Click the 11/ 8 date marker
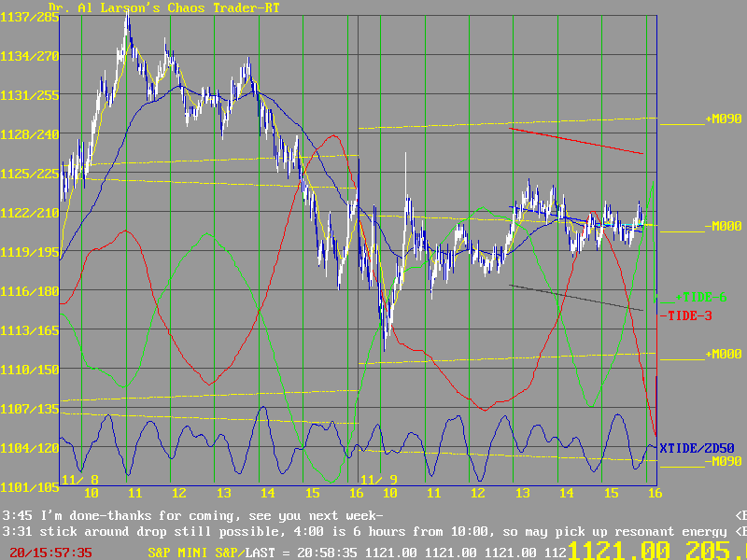The width and height of the screenshot is (747, 560). pos(80,479)
